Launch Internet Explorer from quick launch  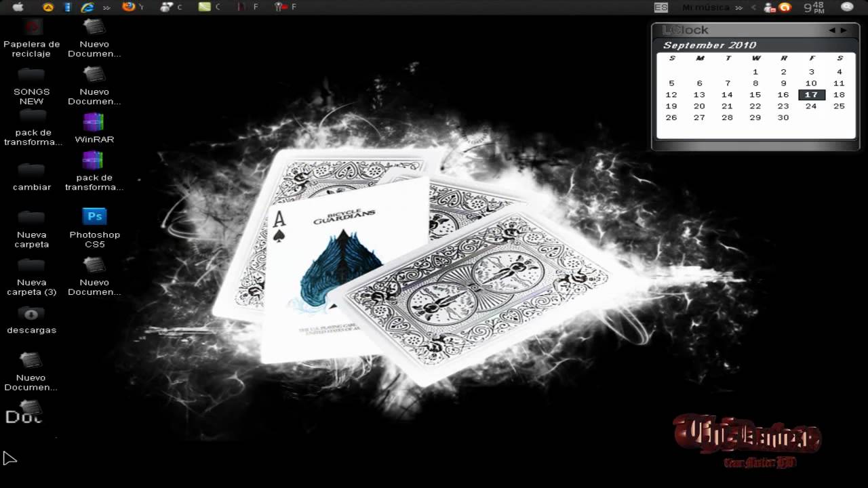coord(87,7)
